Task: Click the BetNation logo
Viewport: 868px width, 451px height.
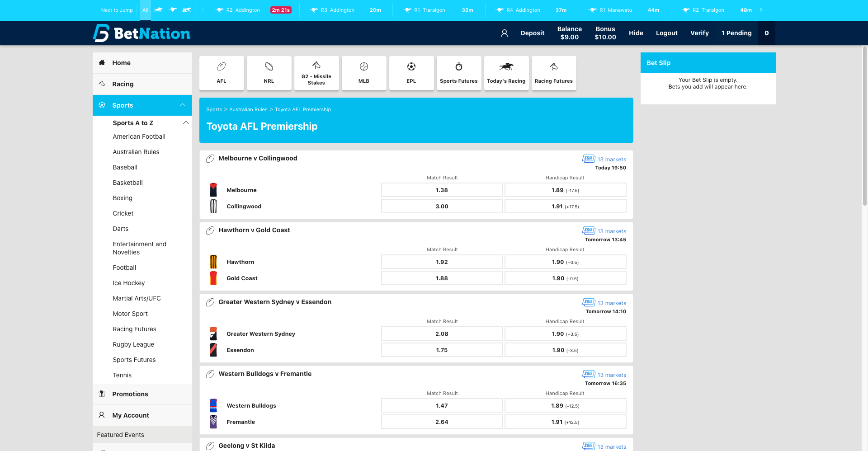Action: point(142,33)
